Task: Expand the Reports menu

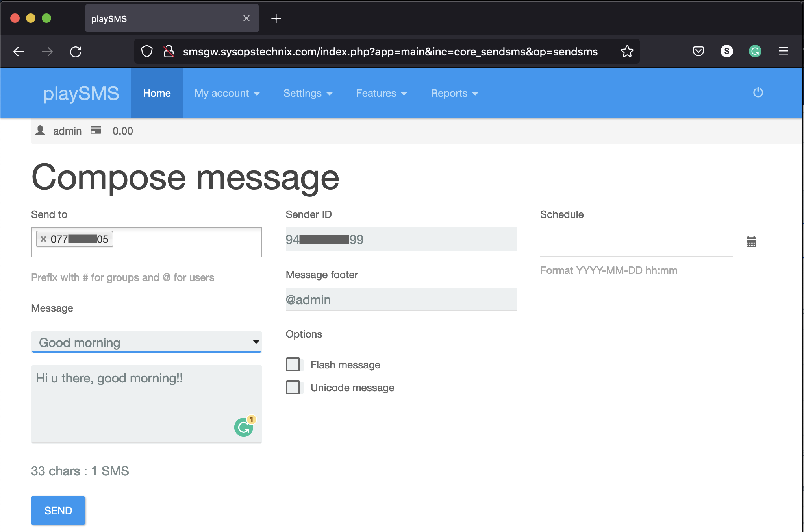Action: coord(454,93)
